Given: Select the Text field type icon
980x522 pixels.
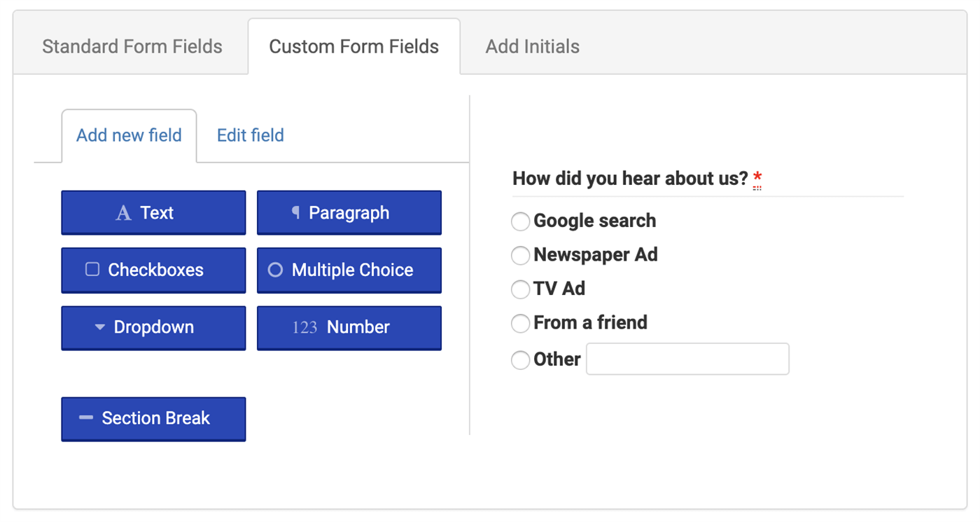Looking at the screenshot, I should (x=123, y=212).
